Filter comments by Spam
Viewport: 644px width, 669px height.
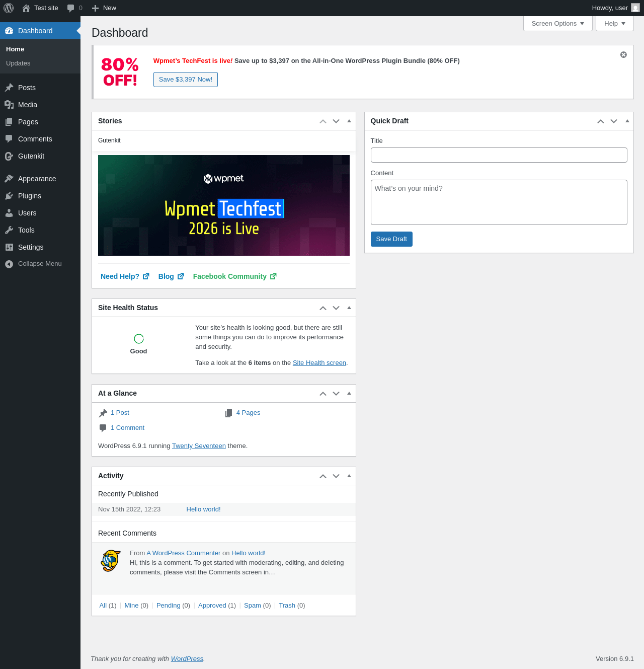pos(253,606)
